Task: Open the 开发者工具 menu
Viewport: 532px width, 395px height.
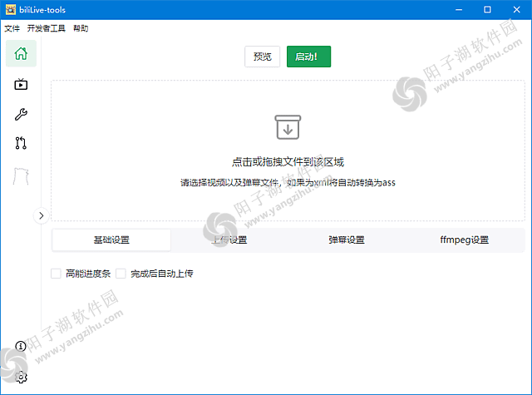Action: pyautogui.click(x=47, y=28)
